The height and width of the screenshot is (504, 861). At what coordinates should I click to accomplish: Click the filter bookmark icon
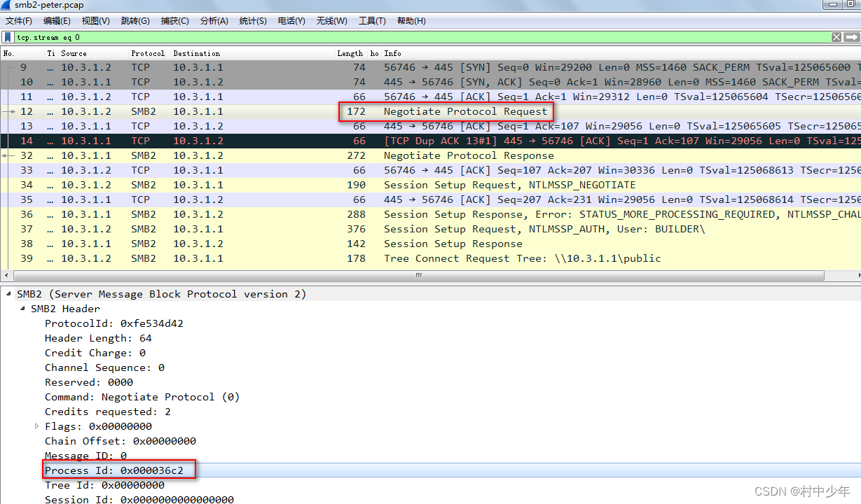click(7, 36)
